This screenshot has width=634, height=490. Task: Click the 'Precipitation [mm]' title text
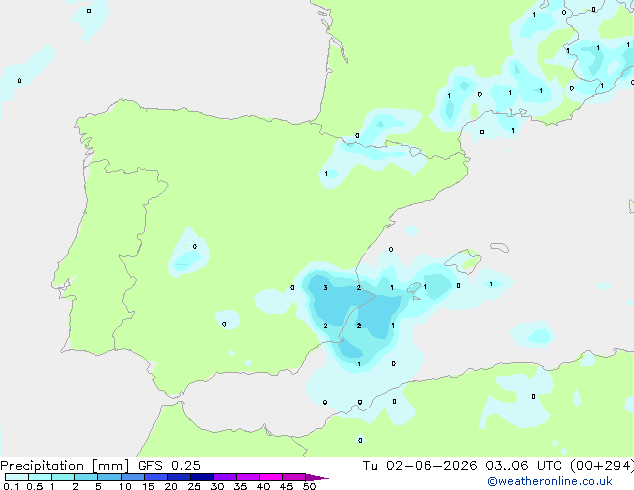(x=65, y=466)
